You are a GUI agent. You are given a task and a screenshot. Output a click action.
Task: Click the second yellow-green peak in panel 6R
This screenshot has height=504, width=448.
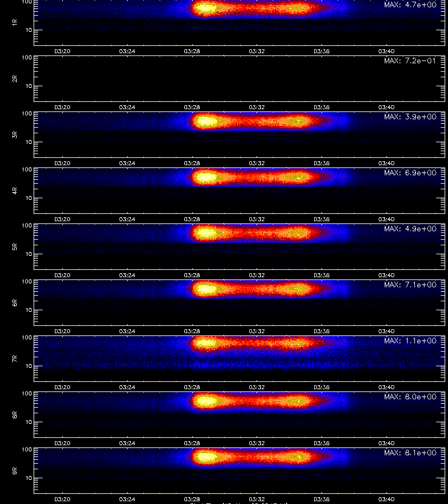(x=297, y=289)
